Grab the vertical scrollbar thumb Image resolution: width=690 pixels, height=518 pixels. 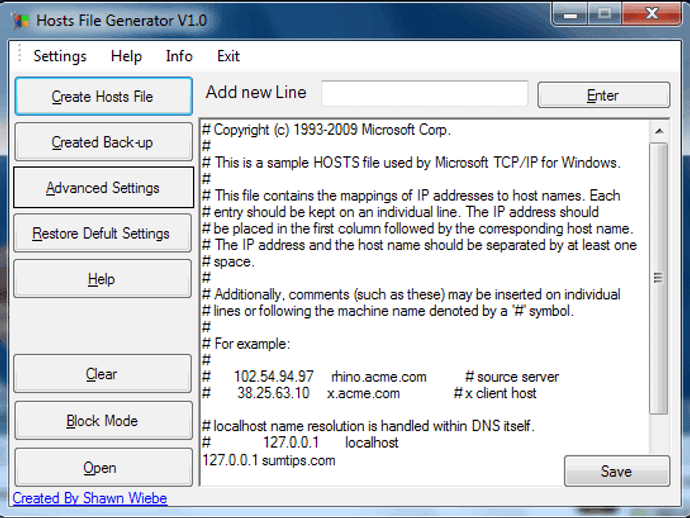(659, 278)
